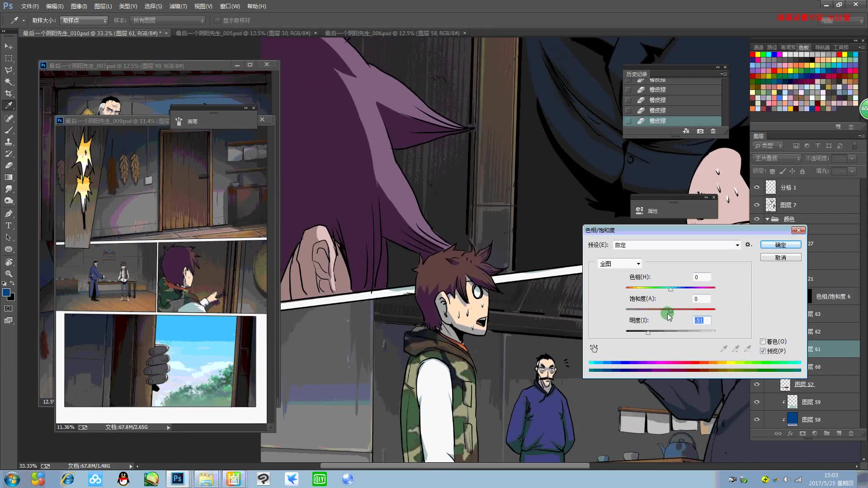Open the 取样大小 sample size dropdown

[84, 20]
